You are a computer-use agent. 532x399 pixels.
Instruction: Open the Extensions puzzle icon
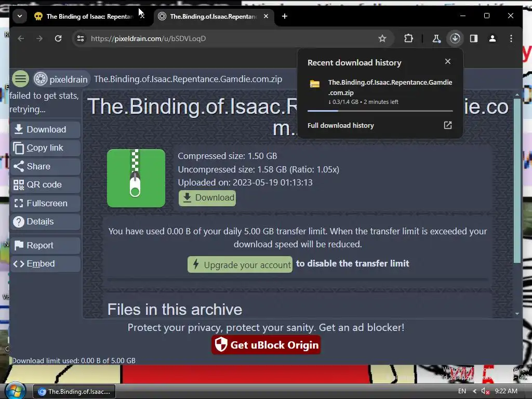pos(408,38)
